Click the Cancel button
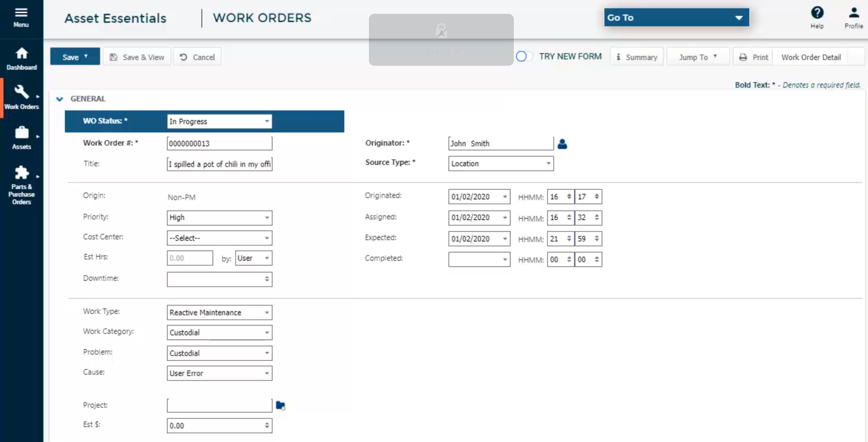This screenshot has width=868, height=442. (x=197, y=57)
